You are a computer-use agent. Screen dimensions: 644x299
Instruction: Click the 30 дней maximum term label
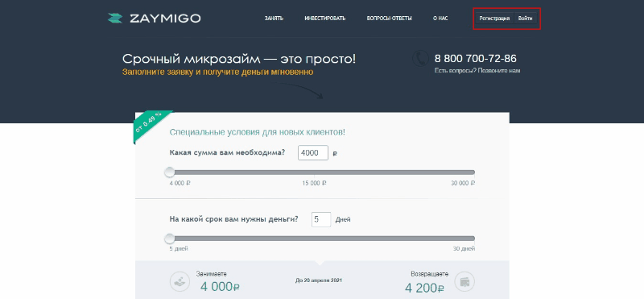pos(464,249)
